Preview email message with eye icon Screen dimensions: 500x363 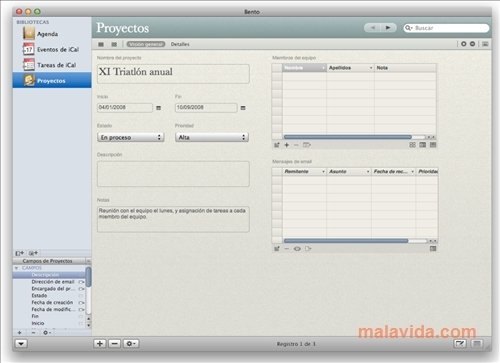297,249
